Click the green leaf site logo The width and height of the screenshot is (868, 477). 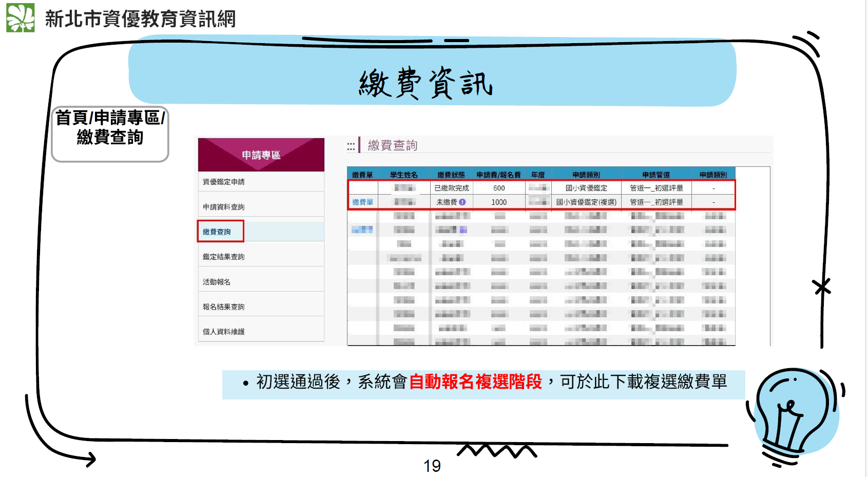21,18
